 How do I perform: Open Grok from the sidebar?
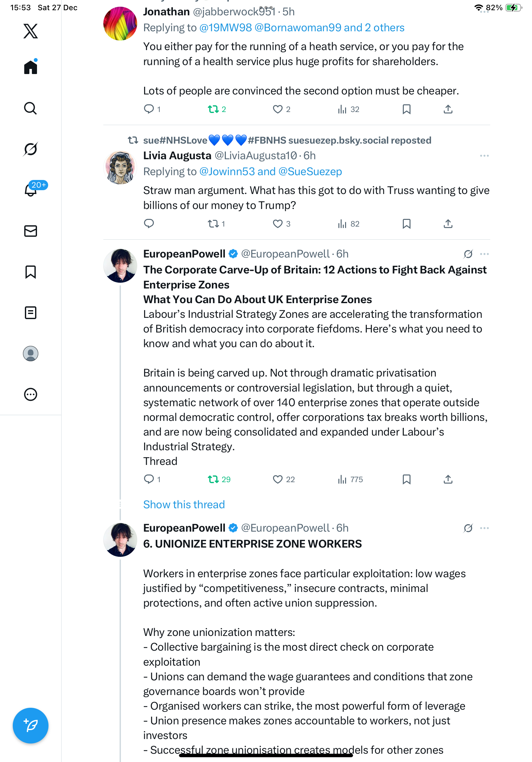tap(31, 149)
